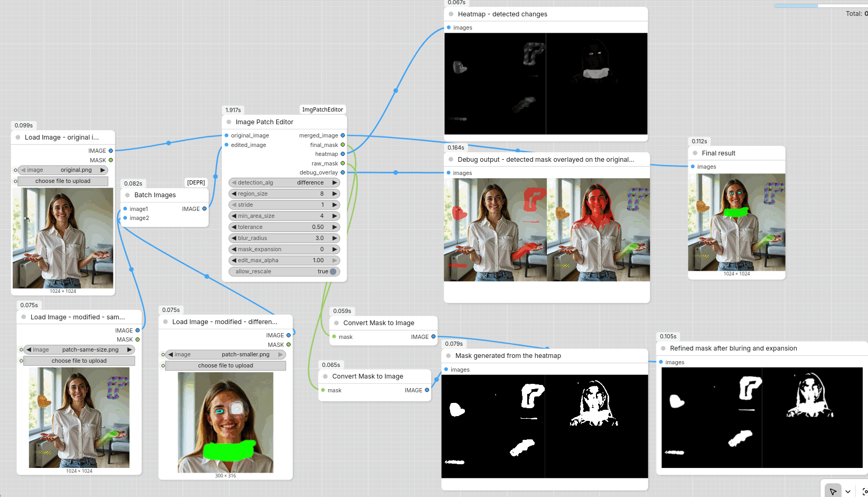This screenshot has height=497, width=868.
Task: Collapse the Load Image - modified - differen... node dot
Action: (x=165, y=322)
